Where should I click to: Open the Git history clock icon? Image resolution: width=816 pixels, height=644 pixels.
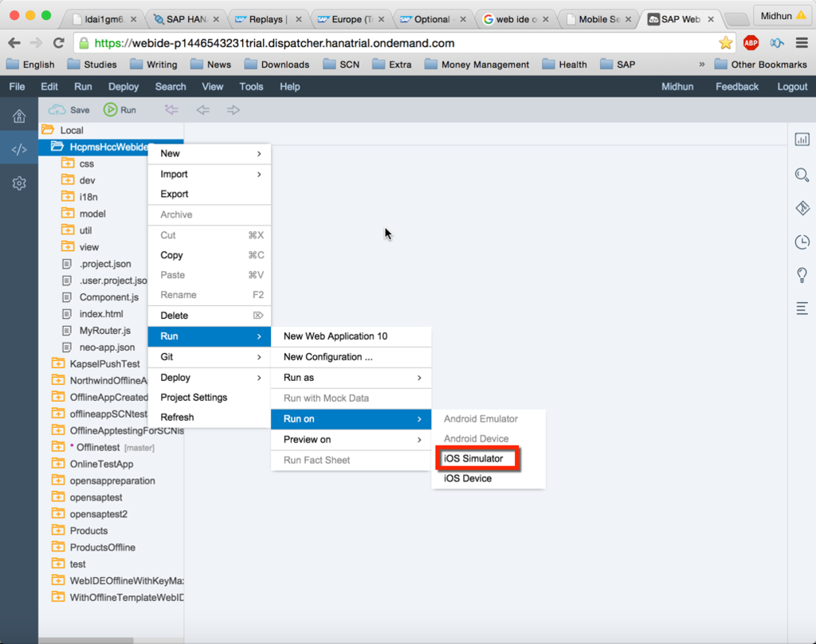pos(802,241)
